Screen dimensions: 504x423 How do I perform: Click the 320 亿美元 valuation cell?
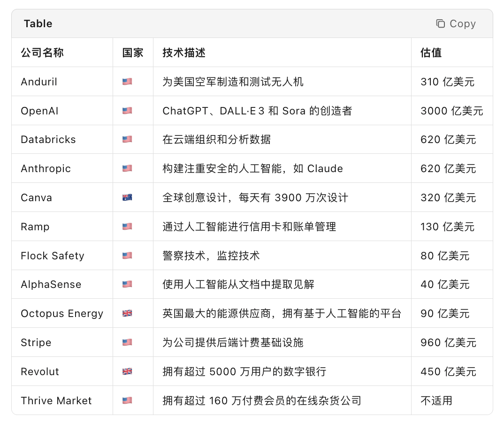[x=452, y=197]
